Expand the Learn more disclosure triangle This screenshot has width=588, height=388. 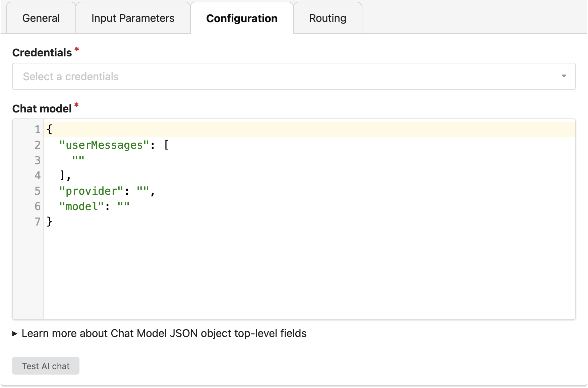(15, 334)
